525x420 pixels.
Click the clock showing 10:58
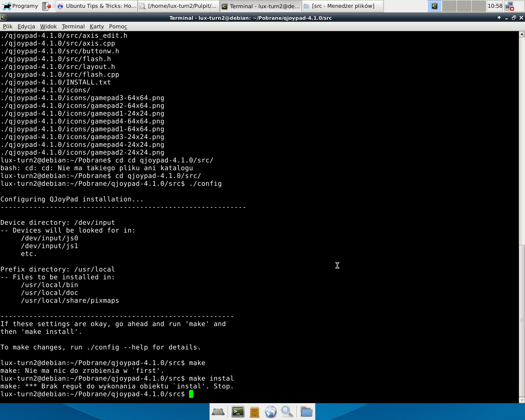495,6
